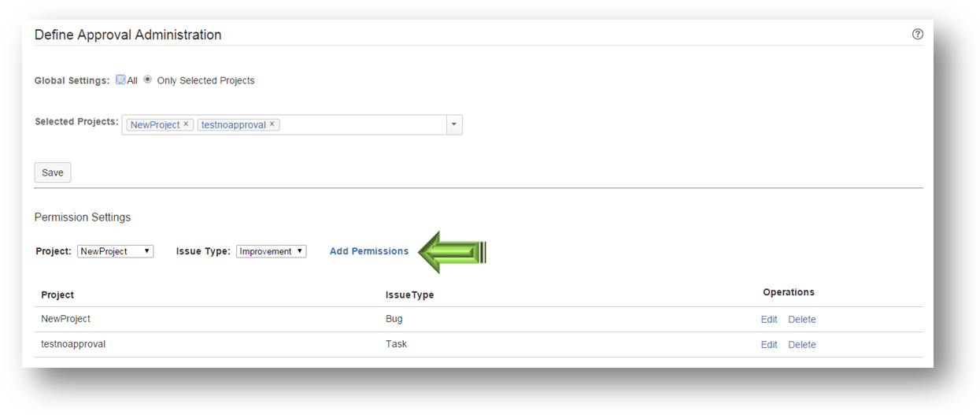Delete the testnoapproval Task permission row
This screenshot has height=415, width=980.
(x=802, y=345)
